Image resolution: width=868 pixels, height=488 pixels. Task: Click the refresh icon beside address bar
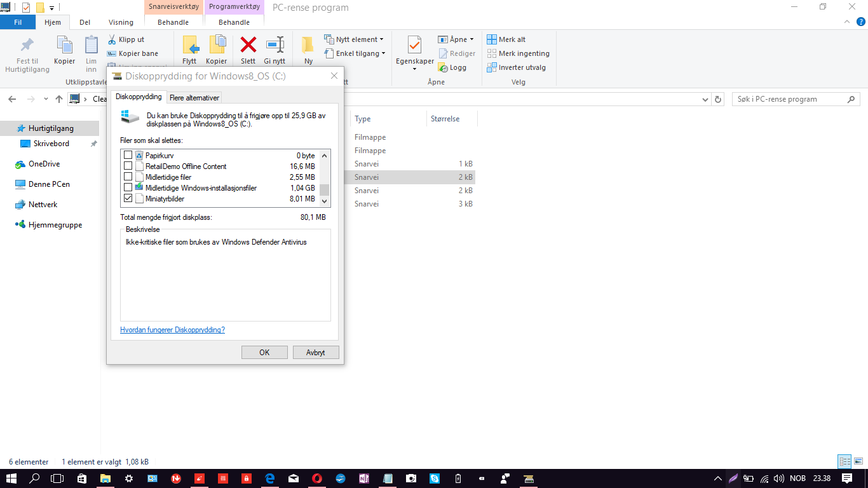[x=718, y=99]
